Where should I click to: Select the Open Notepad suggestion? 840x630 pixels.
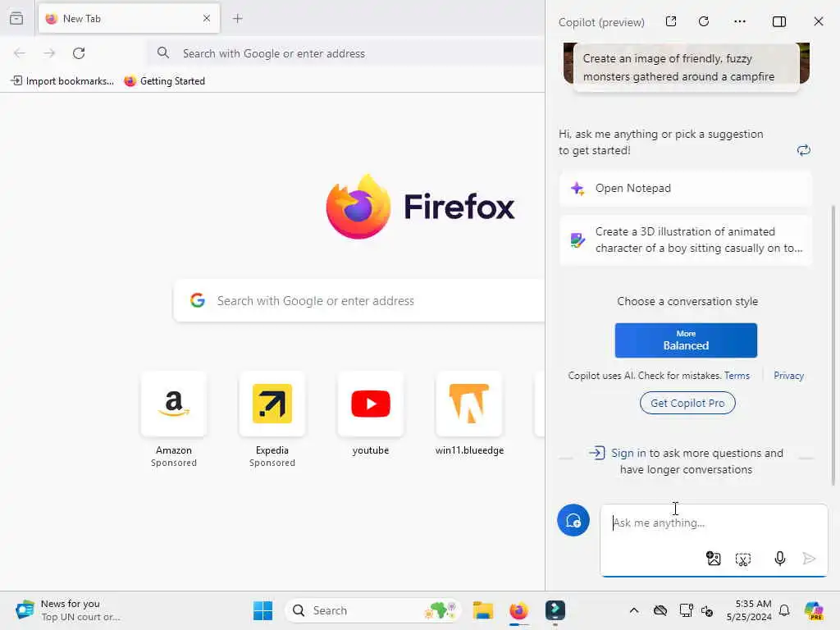(686, 189)
